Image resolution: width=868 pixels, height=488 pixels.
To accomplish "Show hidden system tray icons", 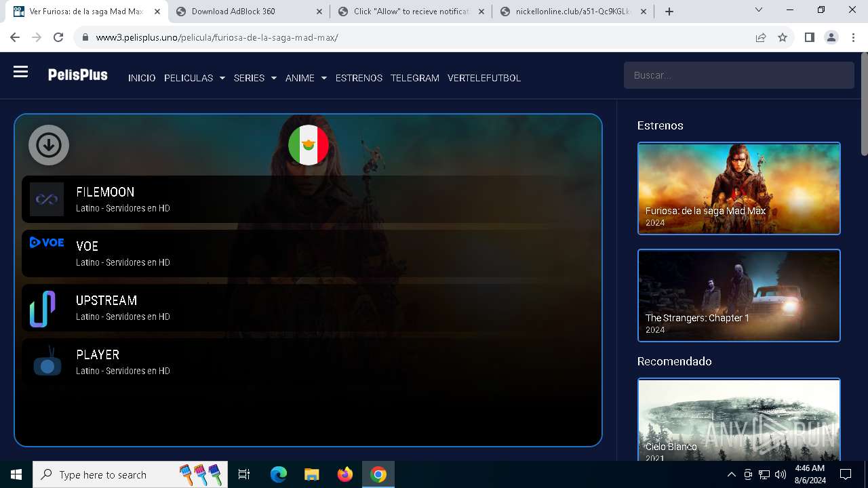I will 731,474.
